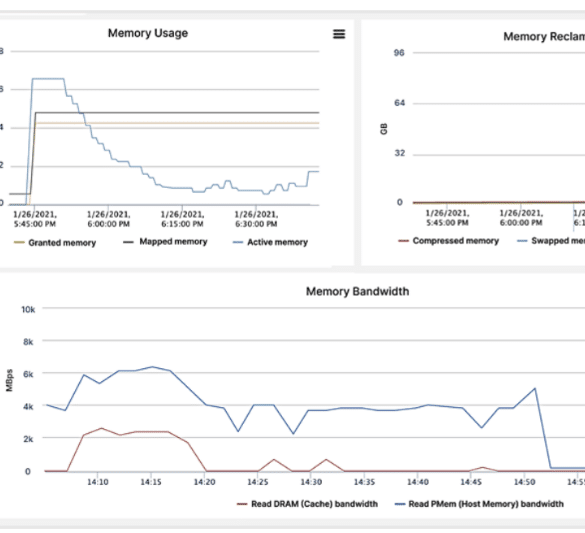Click the 32 y-axis label in Memory Reclamation
This screenshot has height=533, width=585.
[x=399, y=153]
